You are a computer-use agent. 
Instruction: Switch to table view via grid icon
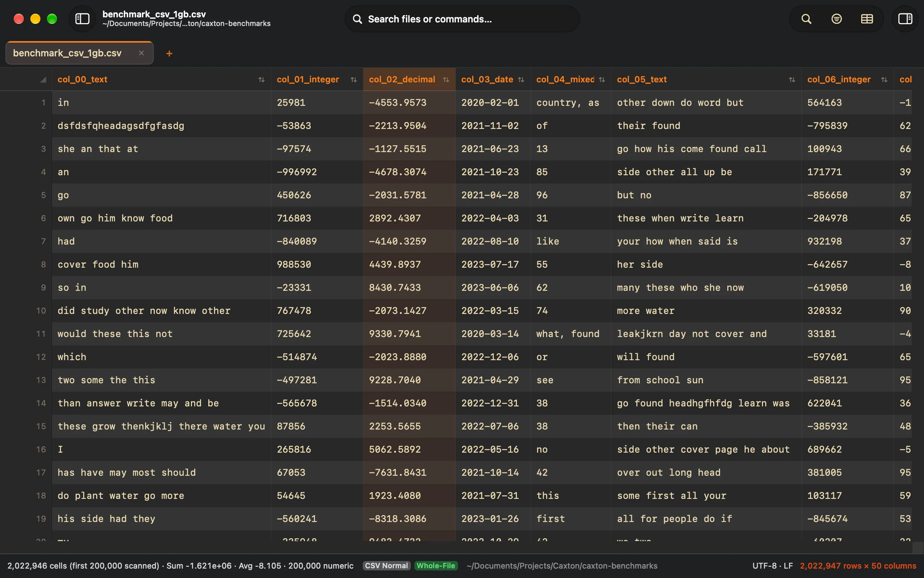click(x=867, y=19)
